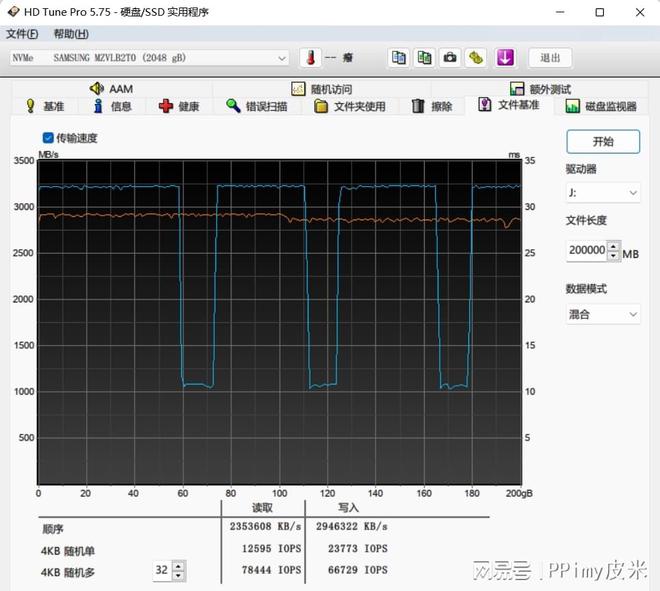Click the camera save screenshot icon
The width and height of the screenshot is (660, 591).
point(450,58)
